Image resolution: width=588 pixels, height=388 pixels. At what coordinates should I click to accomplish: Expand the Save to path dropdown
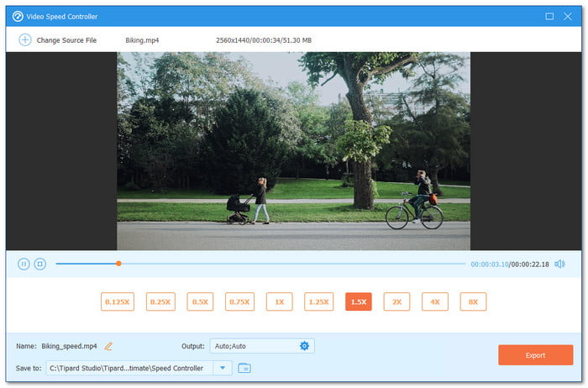tap(223, 368)
